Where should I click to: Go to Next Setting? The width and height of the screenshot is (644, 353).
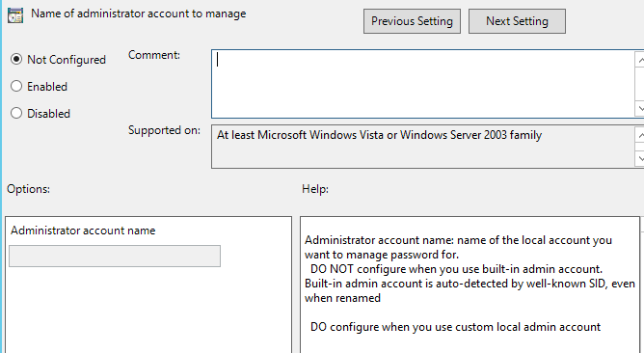coord(517,21)
